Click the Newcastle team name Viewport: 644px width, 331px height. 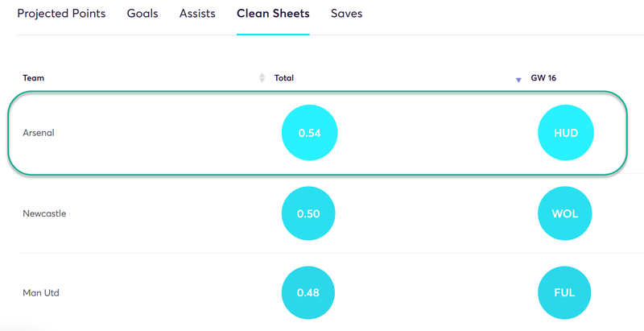tap(44, 213)
